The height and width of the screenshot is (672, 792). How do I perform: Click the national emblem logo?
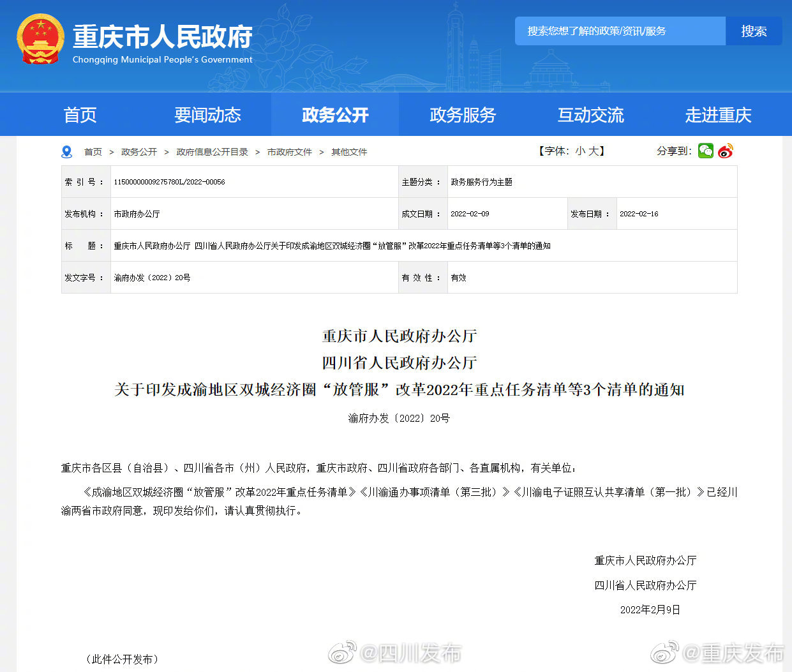point(40,40)
